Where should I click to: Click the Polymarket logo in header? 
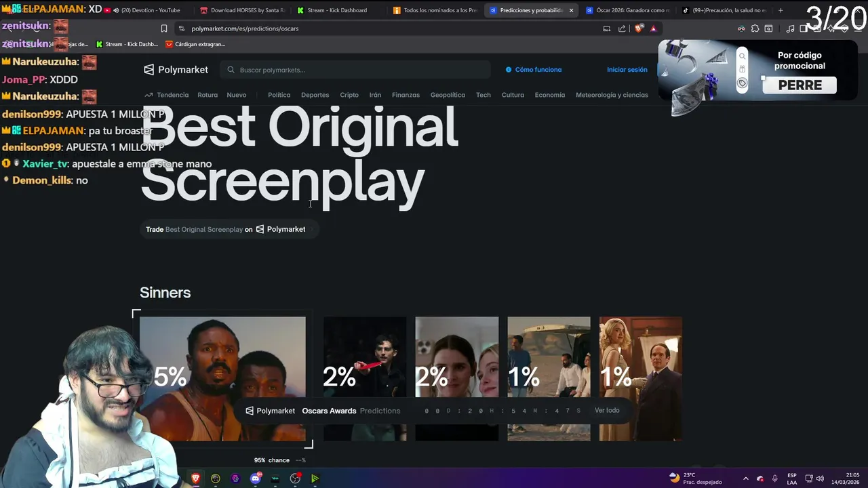point(176,70)
